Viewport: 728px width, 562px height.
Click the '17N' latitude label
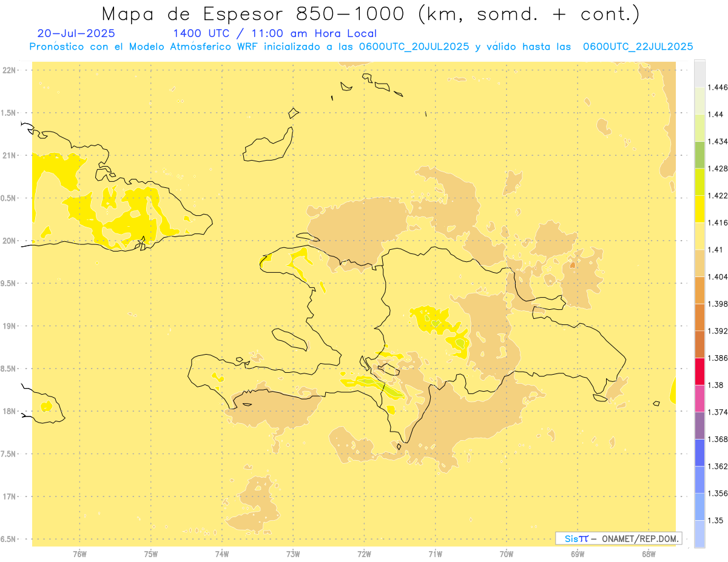(x=9, y=497)
